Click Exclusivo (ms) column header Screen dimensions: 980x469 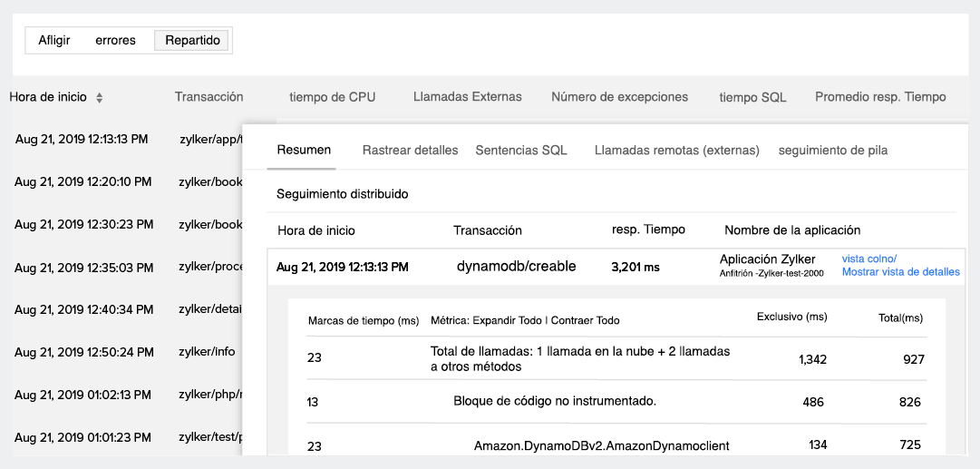pos(791,317)
